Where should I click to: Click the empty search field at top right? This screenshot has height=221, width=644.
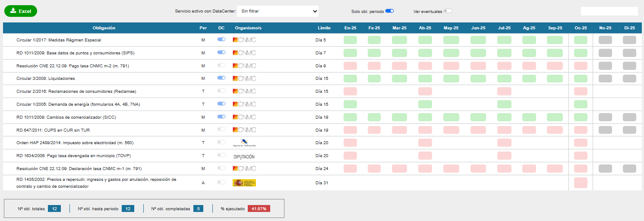click(609, 11)
